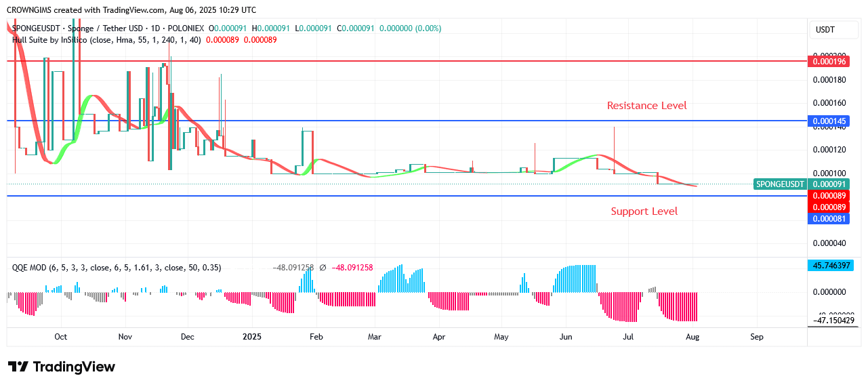Click the change value 0.000000 (0.00%)
This screenshot has height=387, width=868.
click(x=411, y=28)
